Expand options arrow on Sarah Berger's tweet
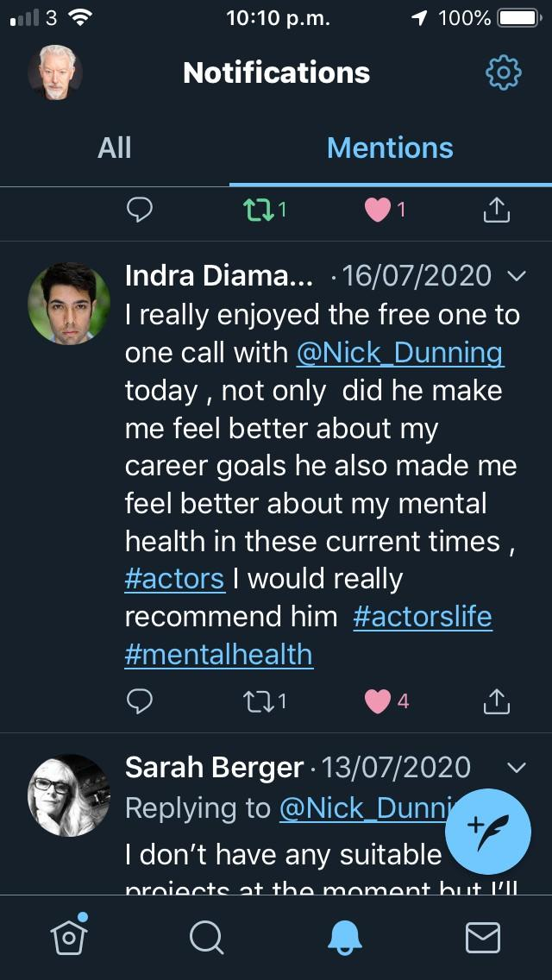This screenshot has width=552, height=980. pos(517,767)
